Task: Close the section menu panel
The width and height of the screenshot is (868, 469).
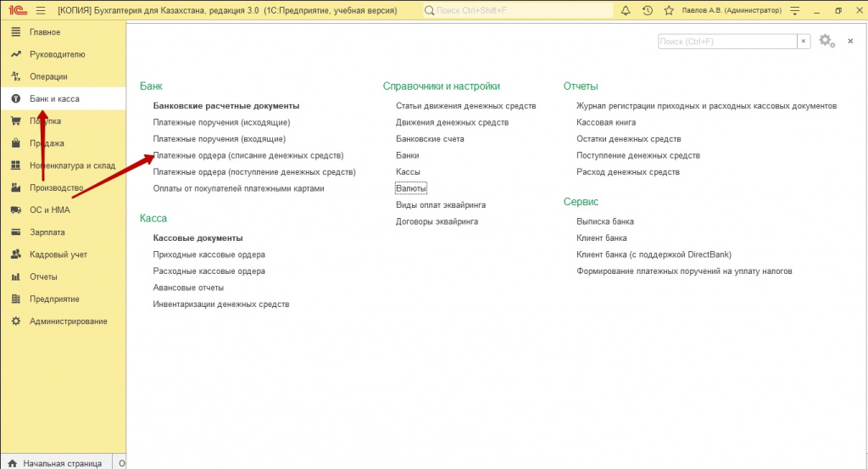Action: click(x=850, y=41)
